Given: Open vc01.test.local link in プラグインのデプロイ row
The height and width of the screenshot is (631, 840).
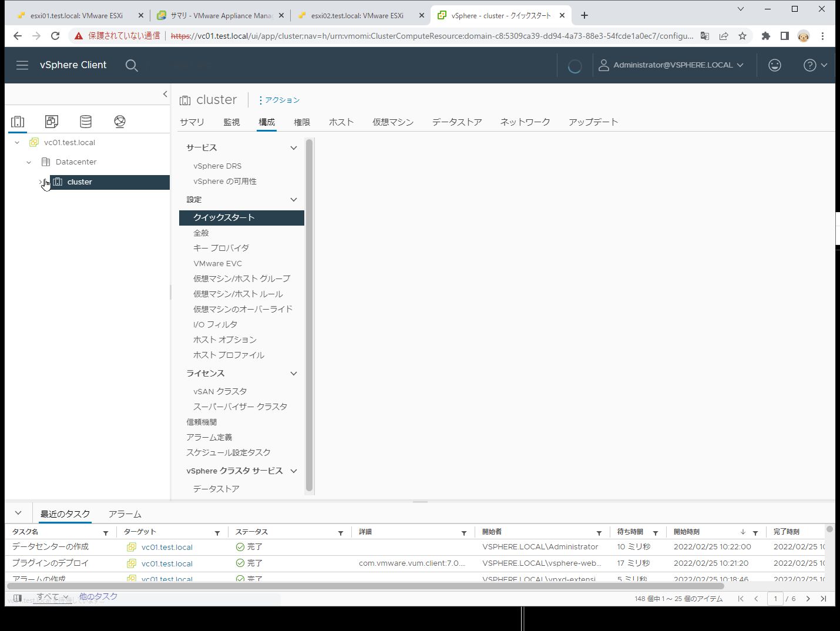Looking at the screenshot, I should [167, 564].
